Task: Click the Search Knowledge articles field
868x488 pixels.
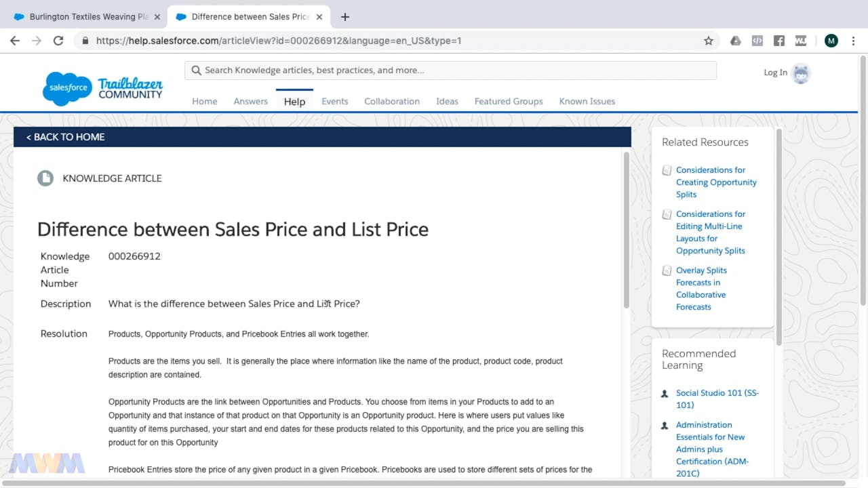Action: (x=450, y=70)
